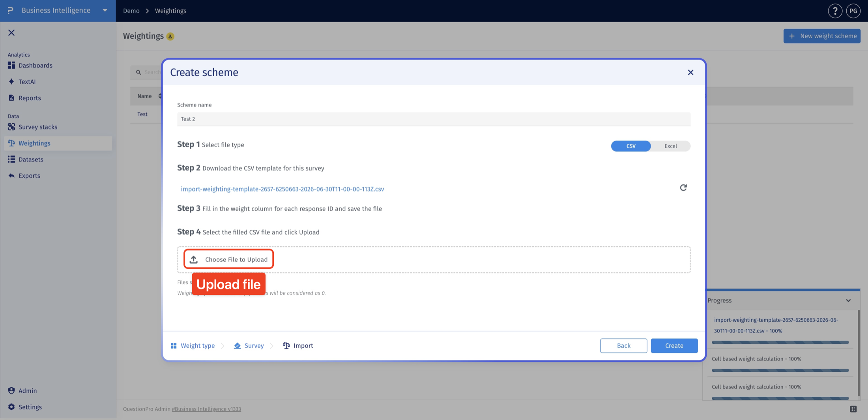The width and height of the screenshot is (868, 420).
Task: Open Dashboards from the sidebar
Action: 35,66
